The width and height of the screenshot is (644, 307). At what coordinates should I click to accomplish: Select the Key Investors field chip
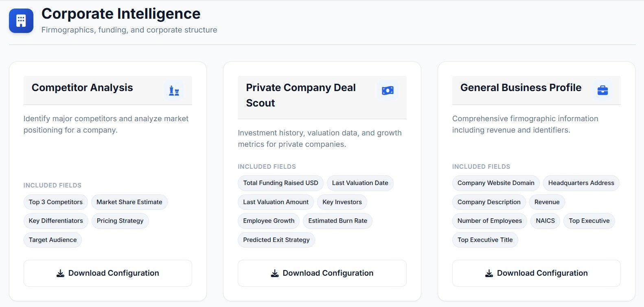[x=342, y=202]
